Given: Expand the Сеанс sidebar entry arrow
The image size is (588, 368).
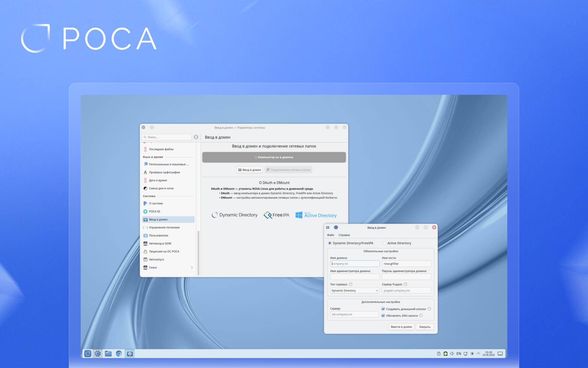Looking at the screenshot, I should click(192, 267).
